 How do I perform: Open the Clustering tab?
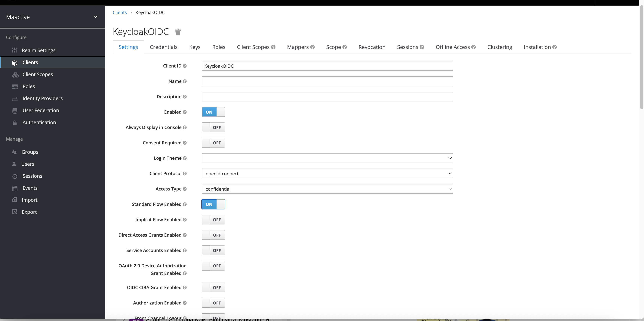pos(500,47)
